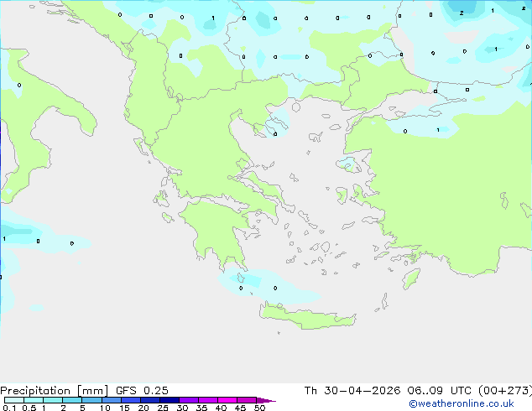Click the 'Precipitation [mm]' title text
The image size is (532, 411).
[55, 391]
